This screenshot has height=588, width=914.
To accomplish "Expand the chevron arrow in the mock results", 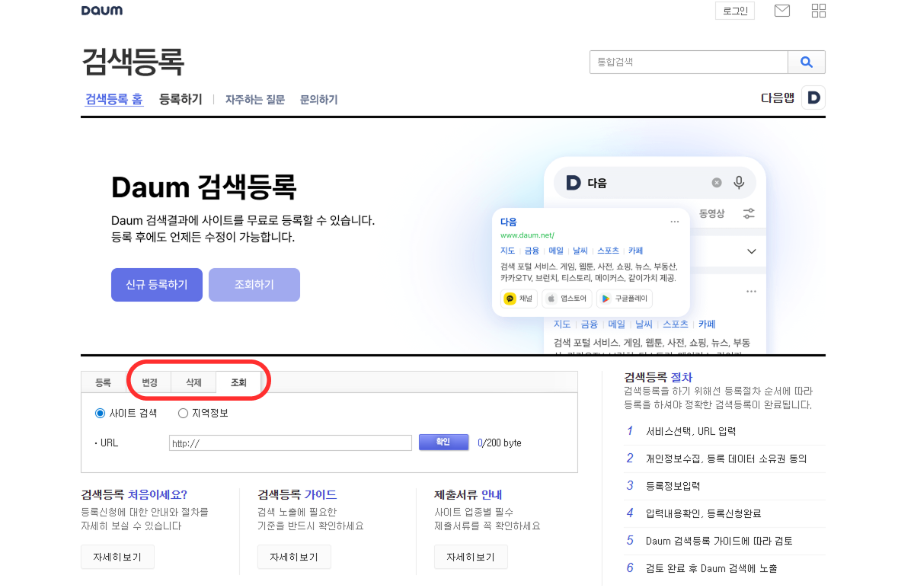I will pos(752,251).
